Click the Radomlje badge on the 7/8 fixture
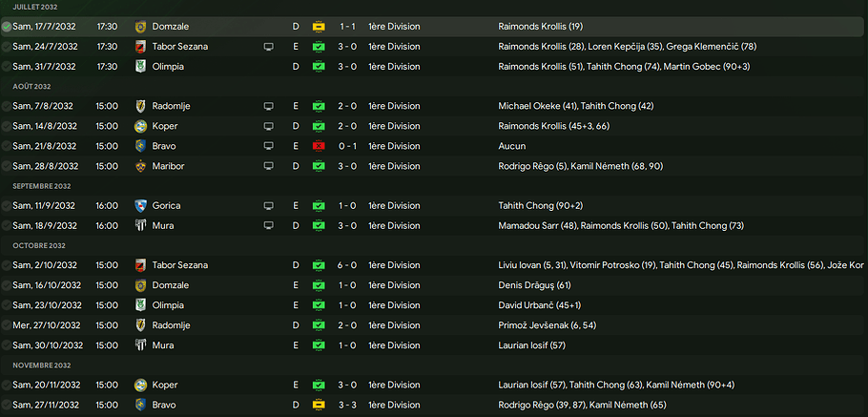 tap(141, 106)
